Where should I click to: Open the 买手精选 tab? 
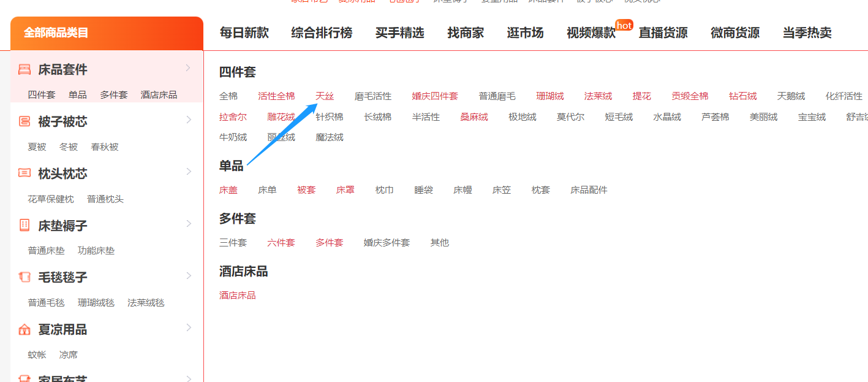(x=399, y=33)
